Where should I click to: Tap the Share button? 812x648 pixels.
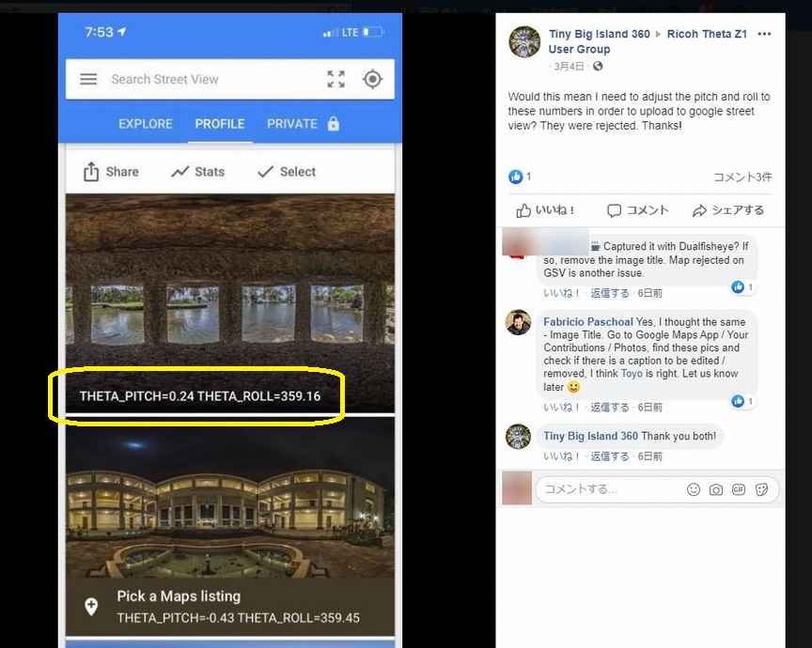(111, 172)
